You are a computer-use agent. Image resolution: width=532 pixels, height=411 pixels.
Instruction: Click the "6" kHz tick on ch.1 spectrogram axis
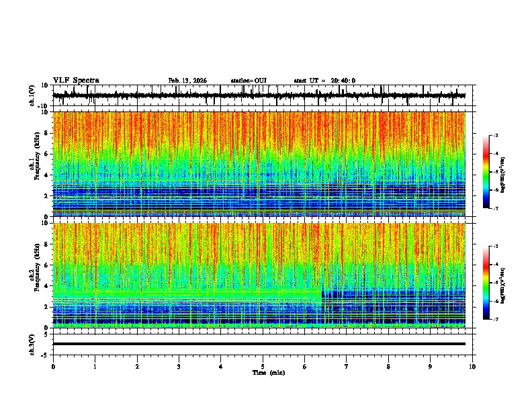[x=46, y=154]
